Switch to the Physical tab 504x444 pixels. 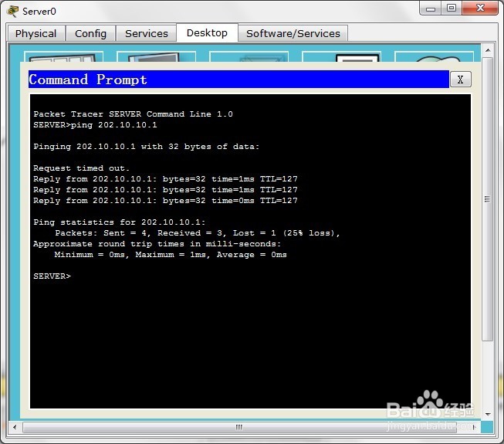(36, 33)
